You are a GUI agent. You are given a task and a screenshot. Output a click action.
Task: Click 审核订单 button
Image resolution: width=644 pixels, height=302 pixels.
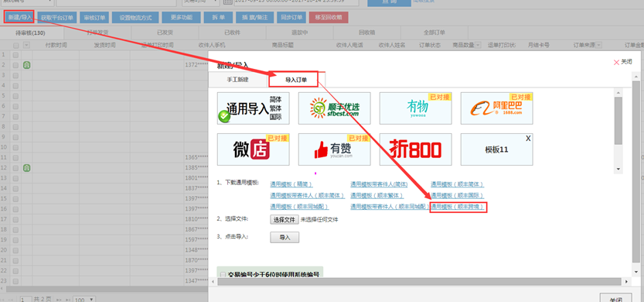[94, 18]
